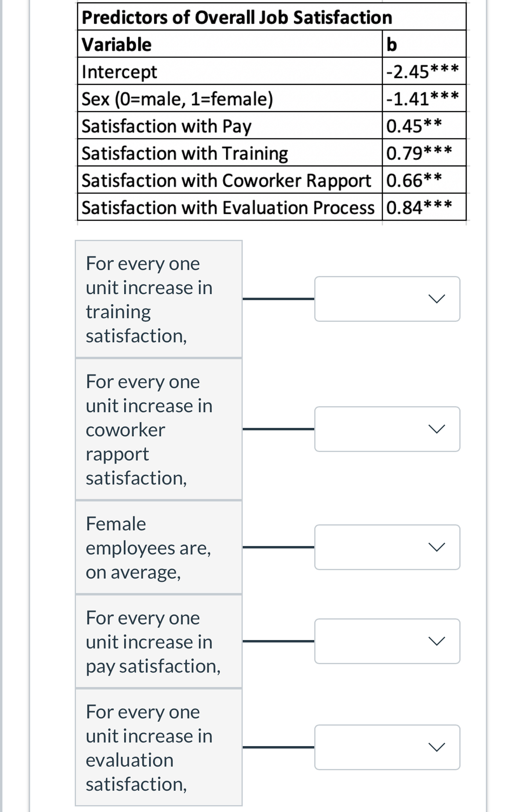Image resolution: width=516 pixels, height=812 pixels.
Task: Select the Variable column header cell
Action: tap(229, 44)
